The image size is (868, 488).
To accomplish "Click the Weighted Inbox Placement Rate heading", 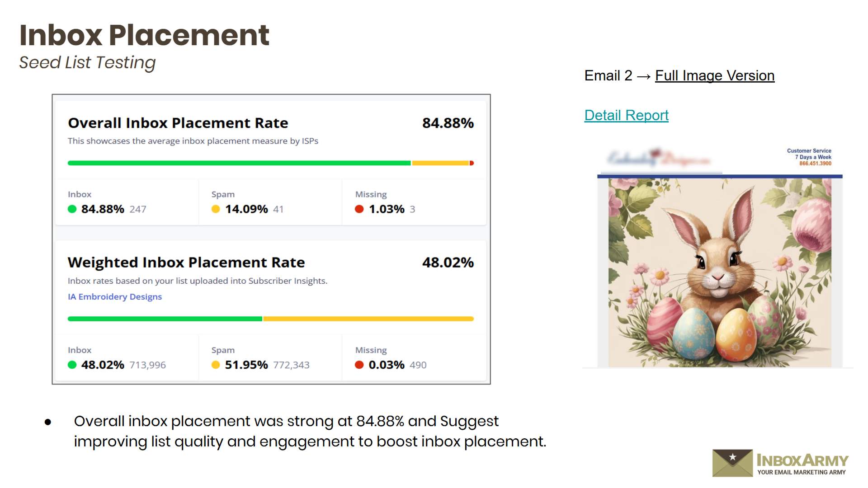I will [186, 263].
